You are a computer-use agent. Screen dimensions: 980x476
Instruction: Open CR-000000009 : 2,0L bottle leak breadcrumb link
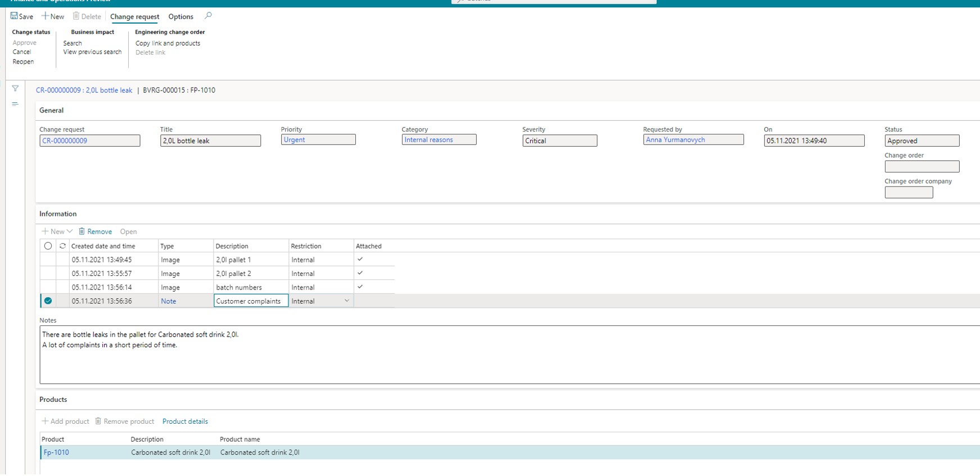(84, 90)
